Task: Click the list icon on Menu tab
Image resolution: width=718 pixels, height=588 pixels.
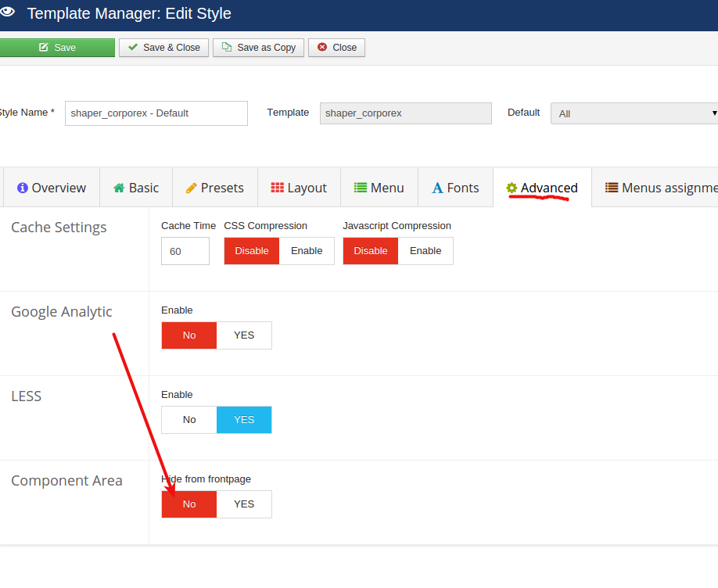Action: 361,188
